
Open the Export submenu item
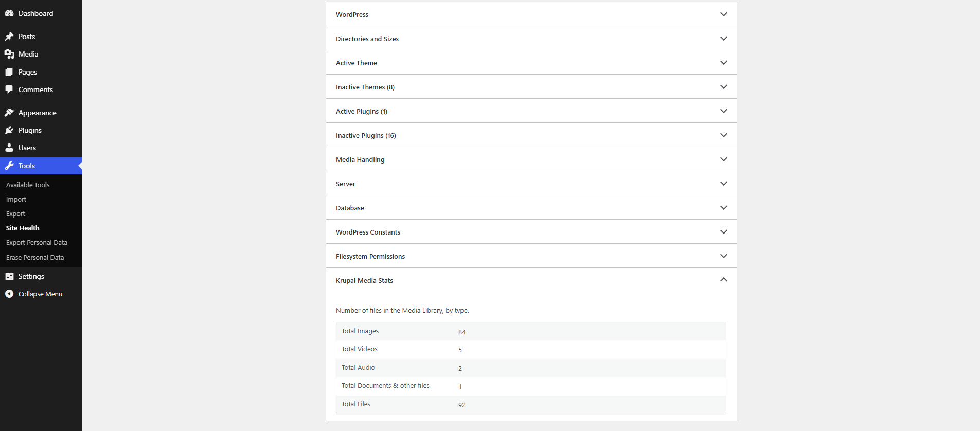click(15, 214)
